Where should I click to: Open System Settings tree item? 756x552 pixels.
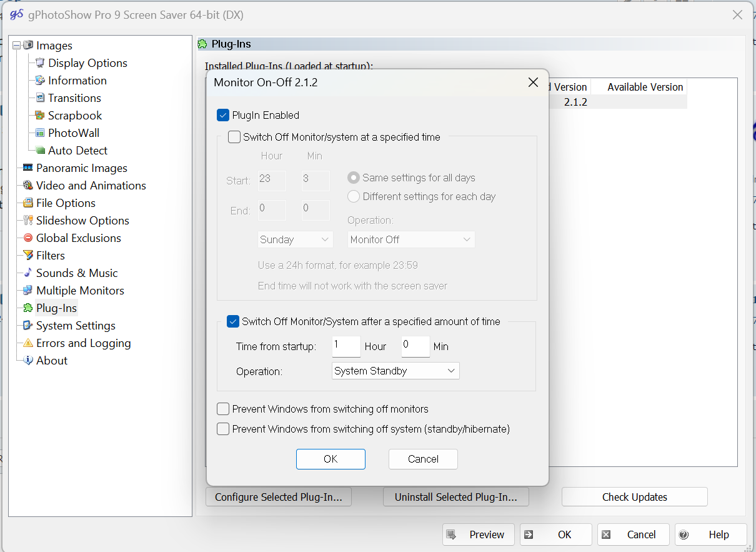(x=76, y=325)
